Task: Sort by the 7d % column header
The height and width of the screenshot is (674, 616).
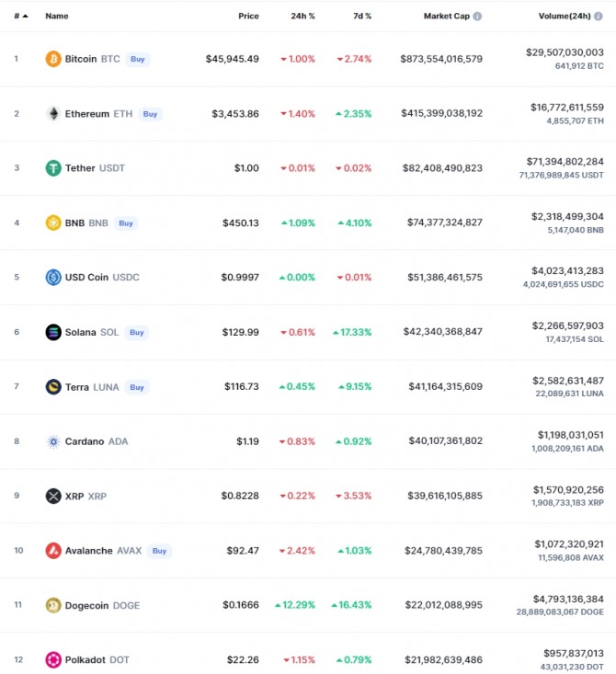Action: click(362, 17)
